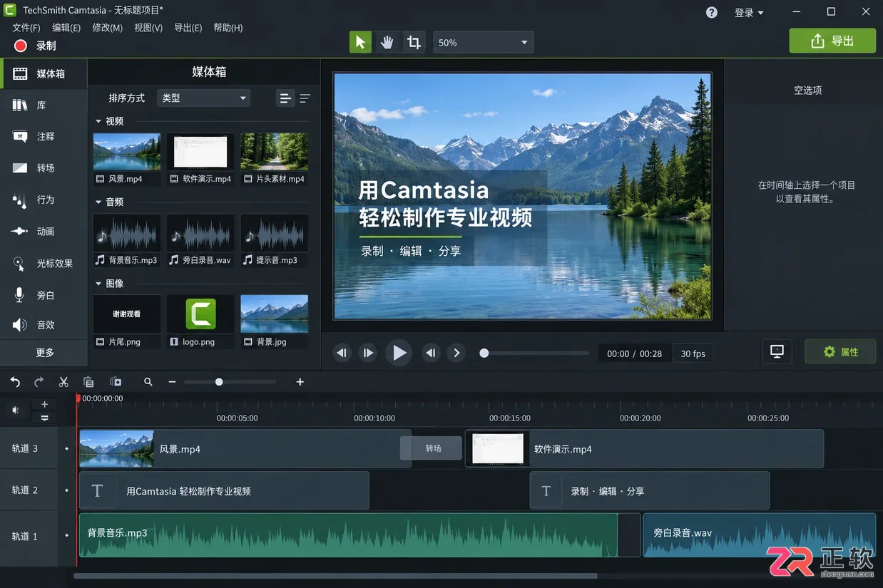Open the 帮助(H) menu
This screenshot has height=588, width=883.
pos(228,28)
